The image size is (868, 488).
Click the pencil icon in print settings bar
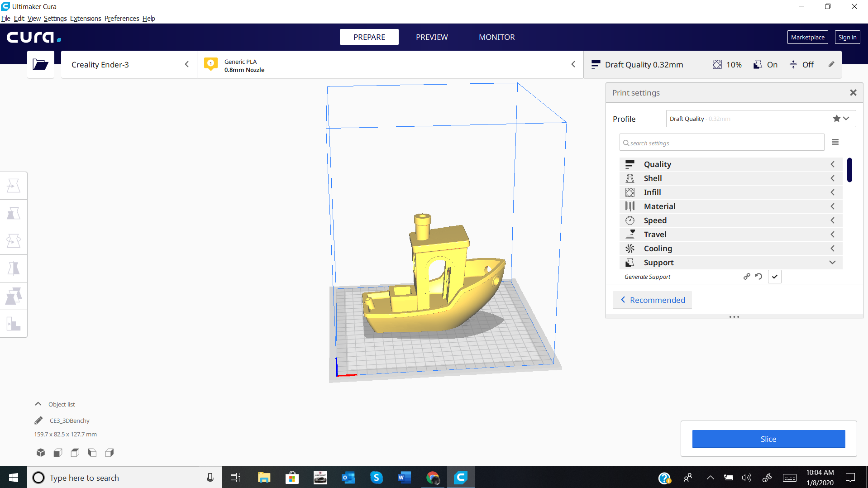pos(831,64)
